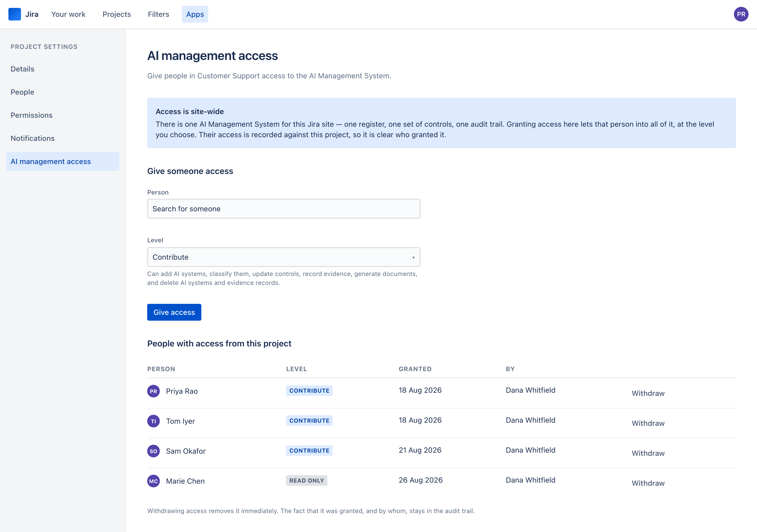Select AI management access sidebar item
Image resolution: width=757 pixels, height=532 pixels.
(63, 161)
